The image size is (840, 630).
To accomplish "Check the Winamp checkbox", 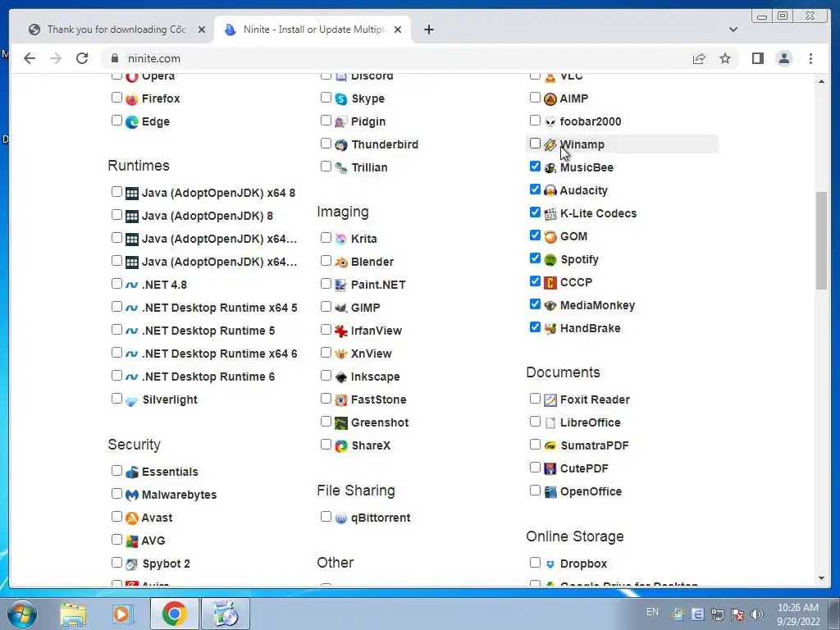I will point(535,144).
